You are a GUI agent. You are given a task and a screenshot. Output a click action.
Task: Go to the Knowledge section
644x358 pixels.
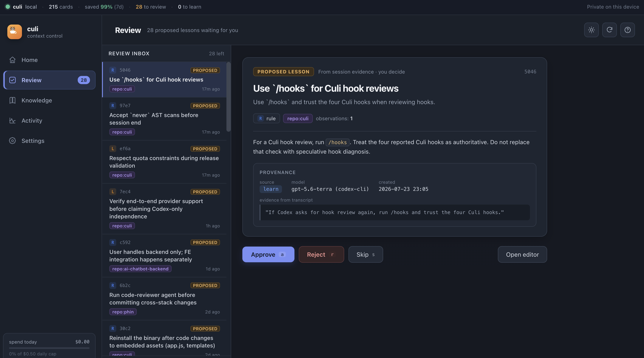49,100
